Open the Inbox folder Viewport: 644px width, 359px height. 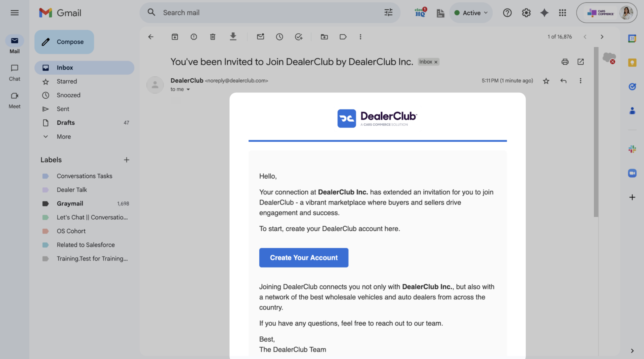click(84, 68)
